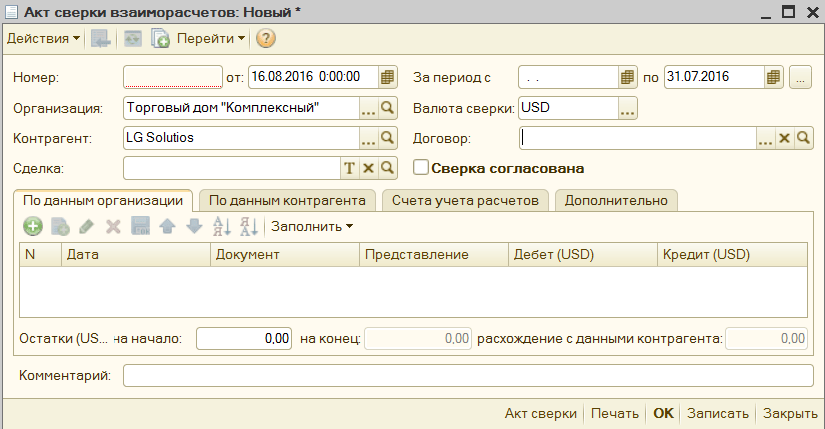Open the Действия dropdown menu
Image resolution: width=825 pixels, height=429 pixels.
coord(44,39)
